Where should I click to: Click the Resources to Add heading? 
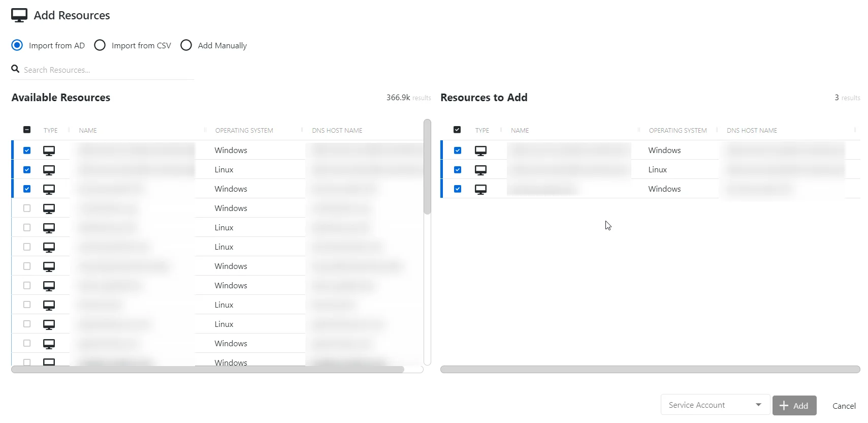point(484,98)
